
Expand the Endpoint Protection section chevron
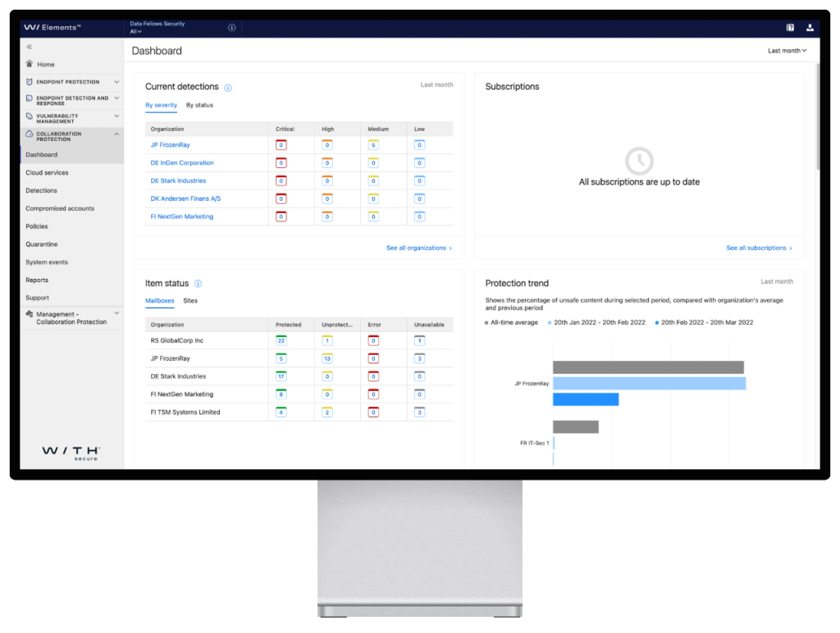coord(116,82)
